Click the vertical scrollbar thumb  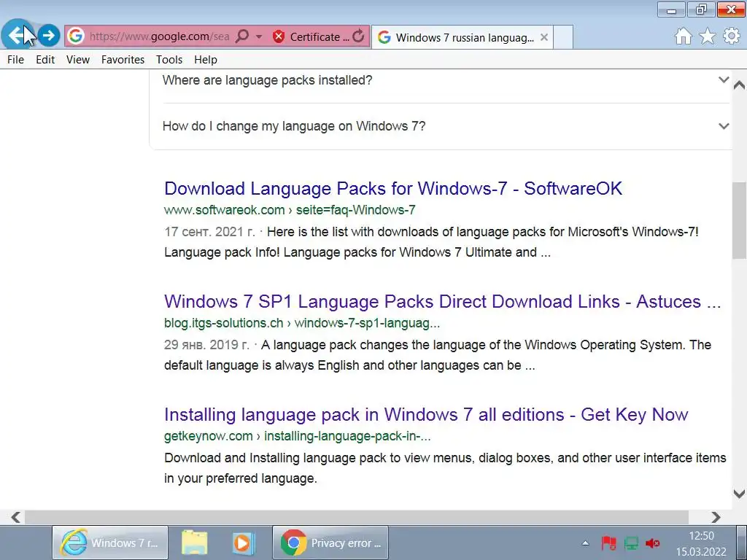click(x=740, y=220)
